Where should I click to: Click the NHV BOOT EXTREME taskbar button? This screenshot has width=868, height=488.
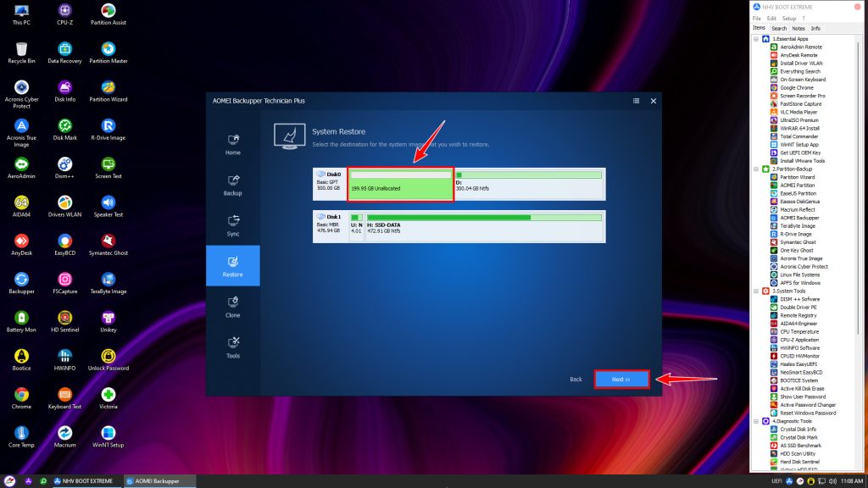coord(84,481)
